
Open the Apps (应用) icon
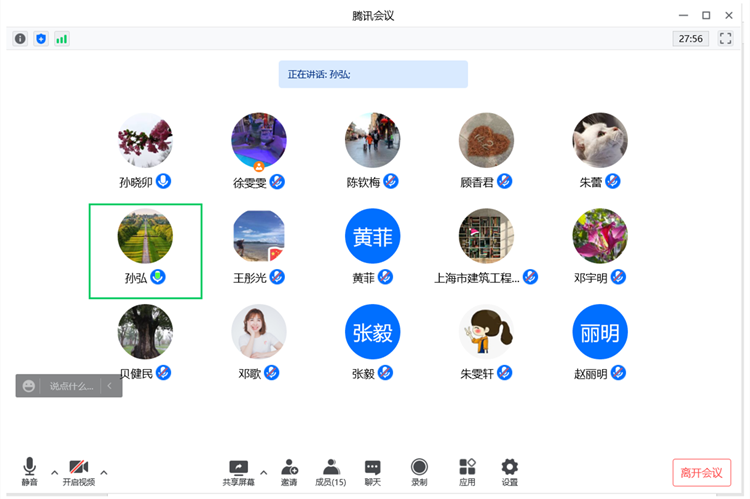pos(467,473)
